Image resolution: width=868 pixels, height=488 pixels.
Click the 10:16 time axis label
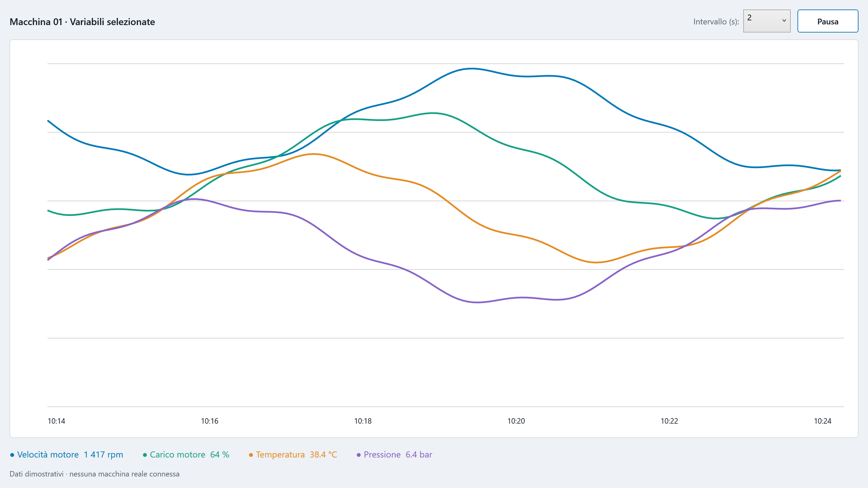click(x=210, y=421)
